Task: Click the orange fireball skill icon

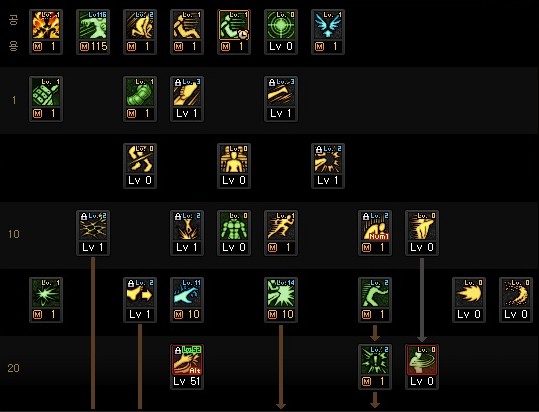Action: tap(469, 293)
